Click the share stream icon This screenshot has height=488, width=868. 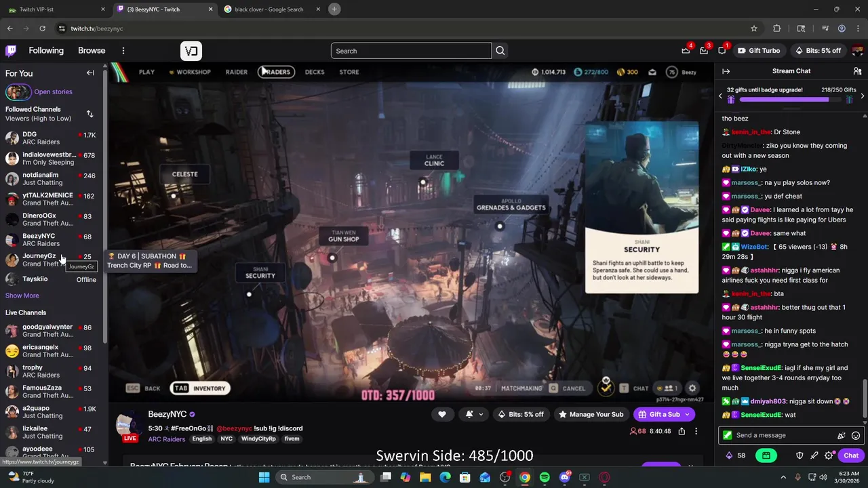(682, 431)
